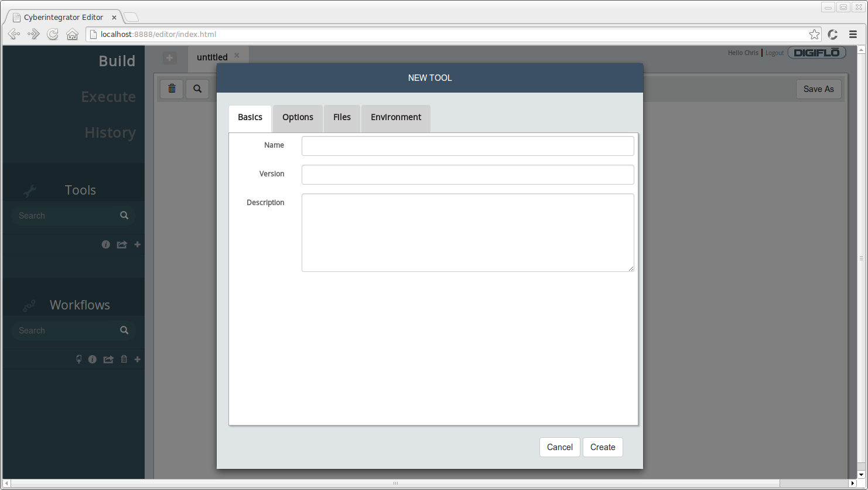Switch to the Options tab
The width and height of the screenshot is (868, 490).
pyautogui.click(x=298, y=117)
